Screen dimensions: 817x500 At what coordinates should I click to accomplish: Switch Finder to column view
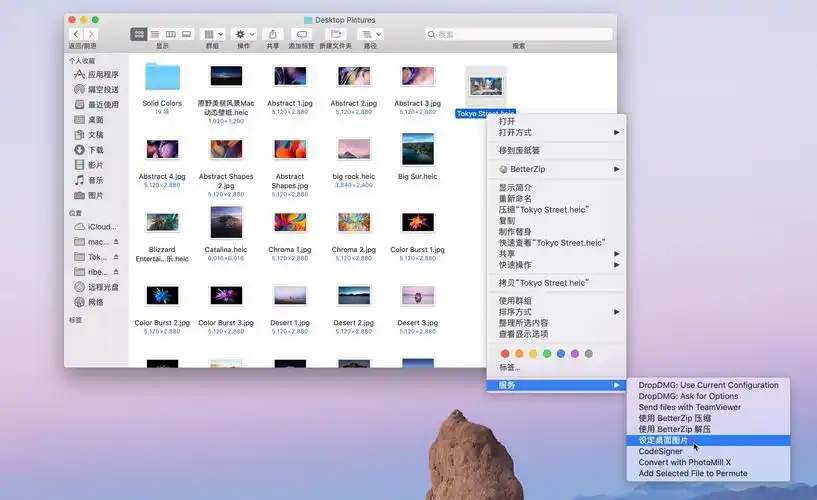point(170,34)
